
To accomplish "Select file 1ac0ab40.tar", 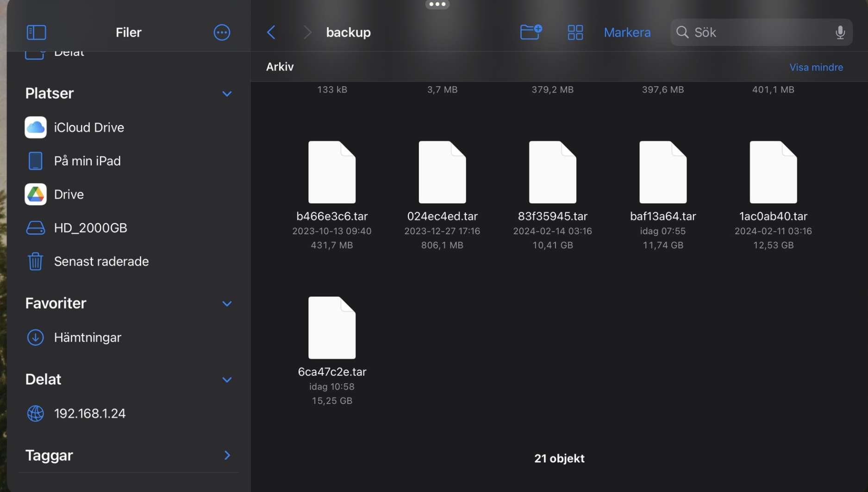I will (x=773, y=172).
